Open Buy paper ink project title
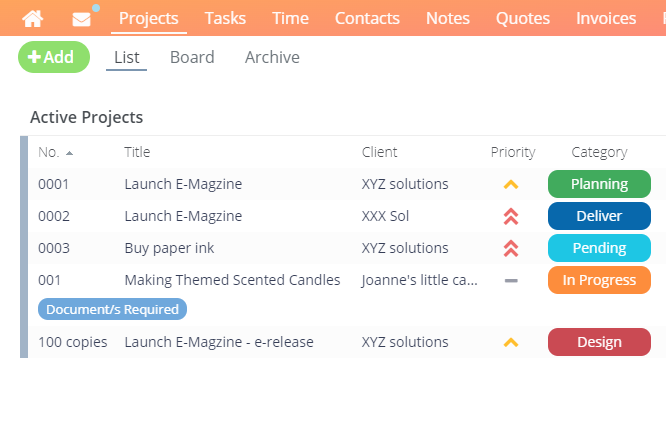Viewport: 666px width, 429px height. coord(169,248)
